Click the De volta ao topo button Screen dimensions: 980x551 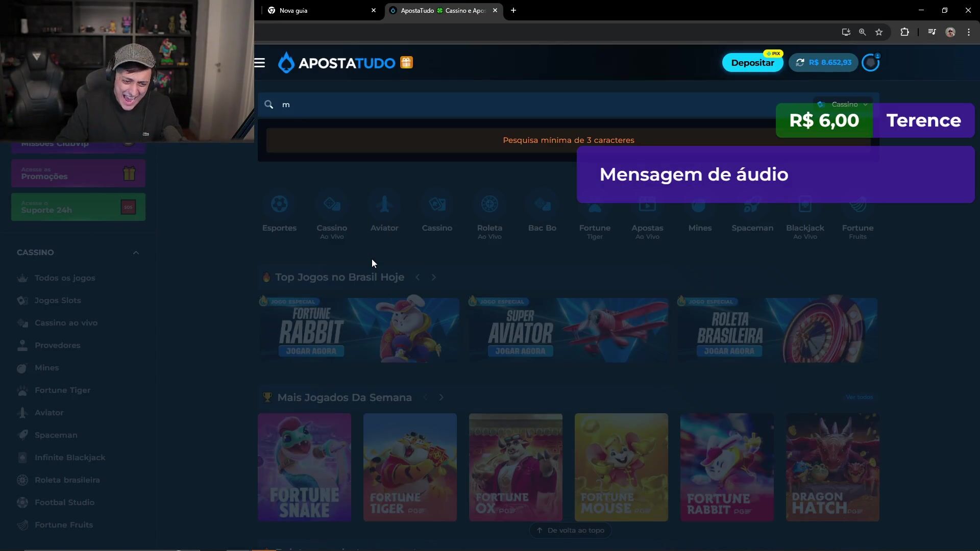[570, 531]
